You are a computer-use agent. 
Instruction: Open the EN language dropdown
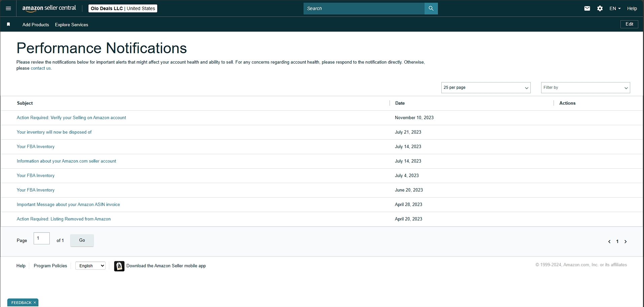[615, 8]
